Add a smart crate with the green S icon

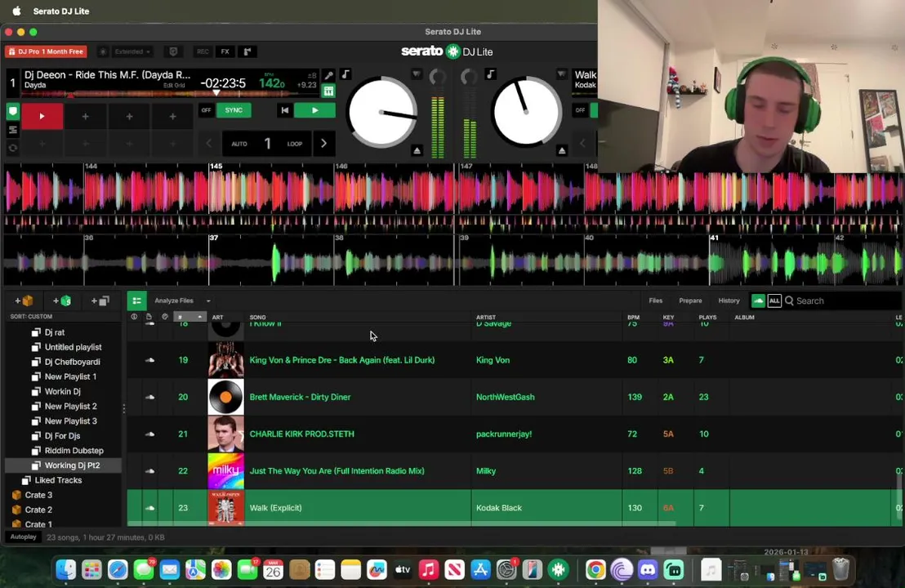[x=62, y=301]
